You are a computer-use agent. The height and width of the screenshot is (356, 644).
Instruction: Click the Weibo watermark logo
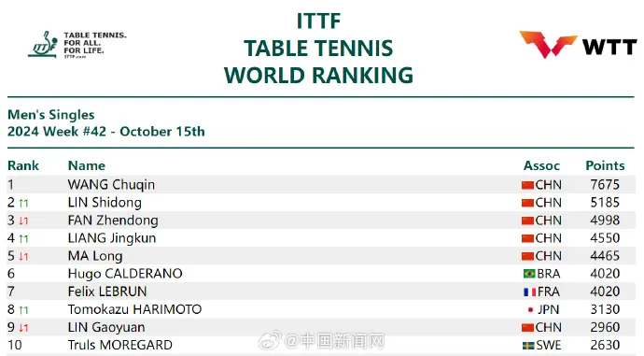[x=270, y=340]
